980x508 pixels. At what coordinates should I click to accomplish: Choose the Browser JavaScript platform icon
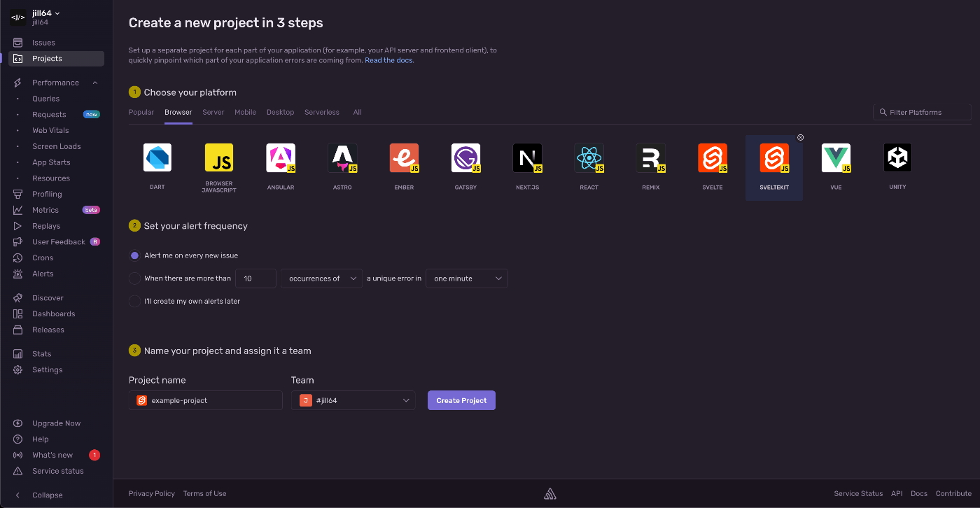pos(219,157)
